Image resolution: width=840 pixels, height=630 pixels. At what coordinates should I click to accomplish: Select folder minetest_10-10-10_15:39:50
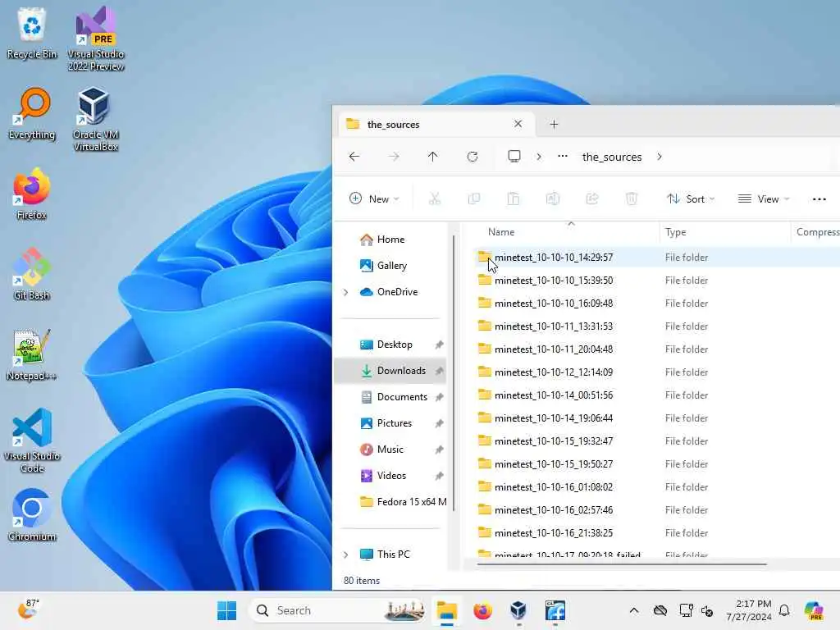(x=554, y=281)
